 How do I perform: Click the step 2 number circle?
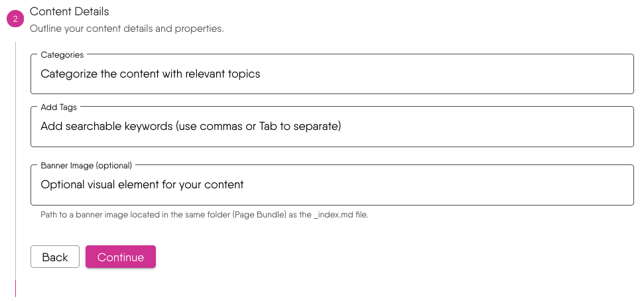click(15, 19)
